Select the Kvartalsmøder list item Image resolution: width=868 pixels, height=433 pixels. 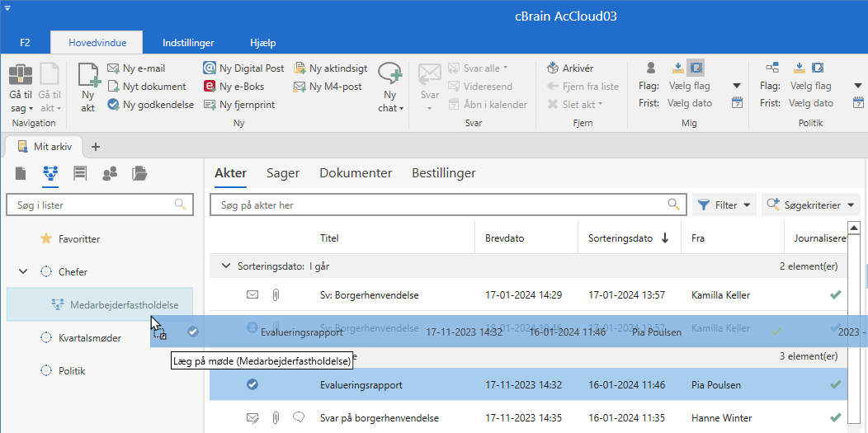coord(89,338)
